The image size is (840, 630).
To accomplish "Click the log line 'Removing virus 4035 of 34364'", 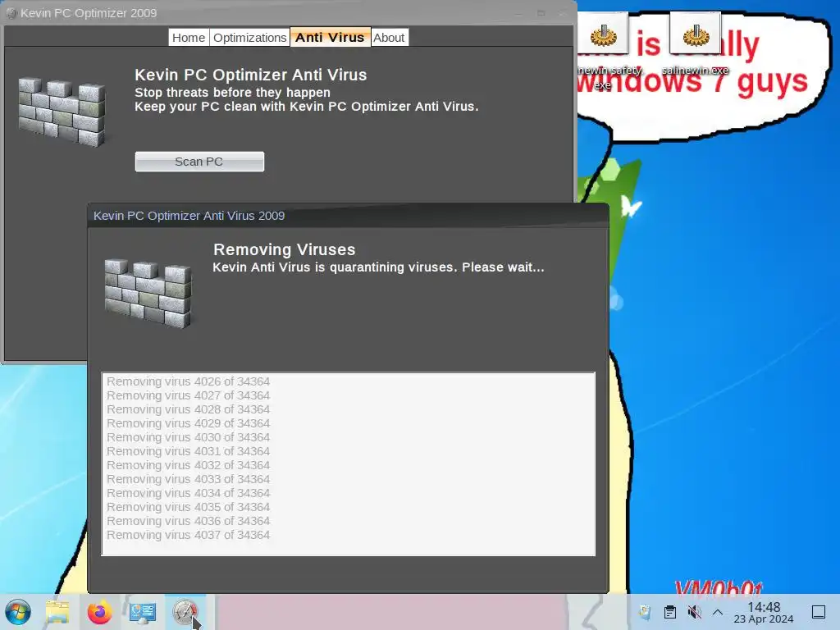I will pos(188,507).
